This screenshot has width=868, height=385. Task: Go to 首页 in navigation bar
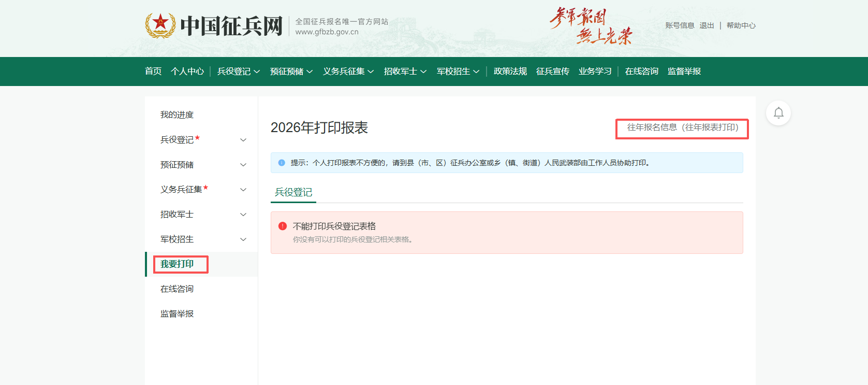click(x=153, y=72)
